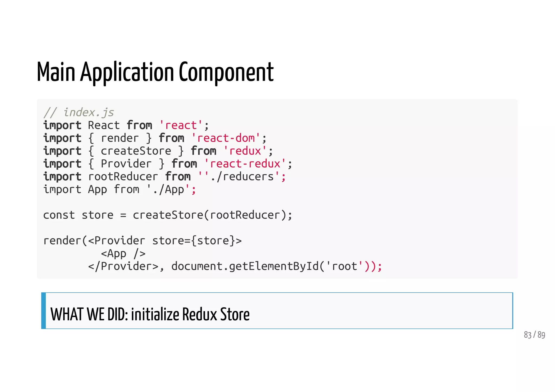Viewport: 555px width, 392px height.
Task: Click the line with document.getElementById('root')
Action: click(x=235, y=266)
